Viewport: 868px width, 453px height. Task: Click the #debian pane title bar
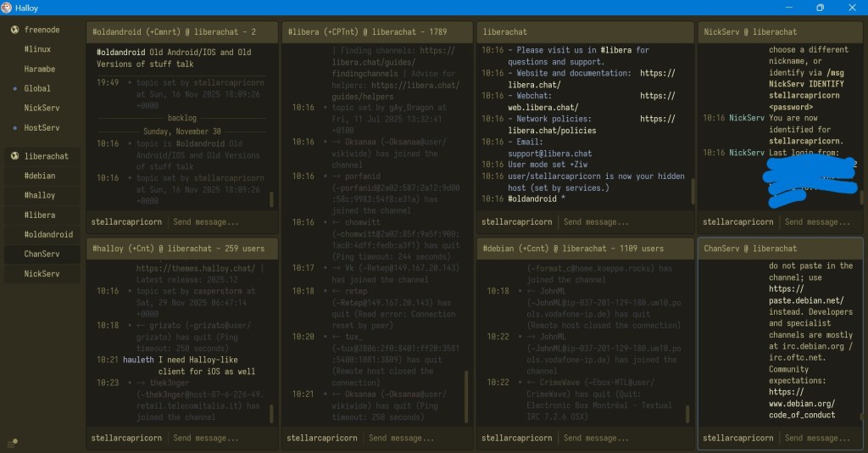[x=585, y=249]
